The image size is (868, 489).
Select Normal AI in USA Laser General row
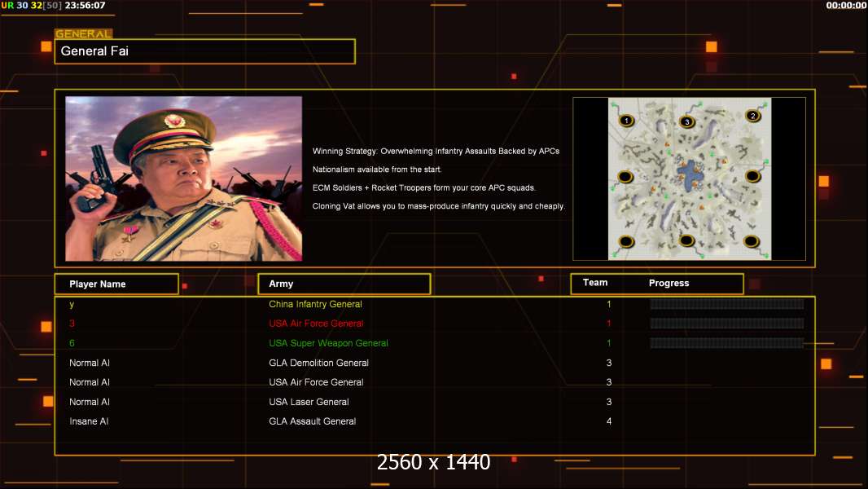click(90, 402)
